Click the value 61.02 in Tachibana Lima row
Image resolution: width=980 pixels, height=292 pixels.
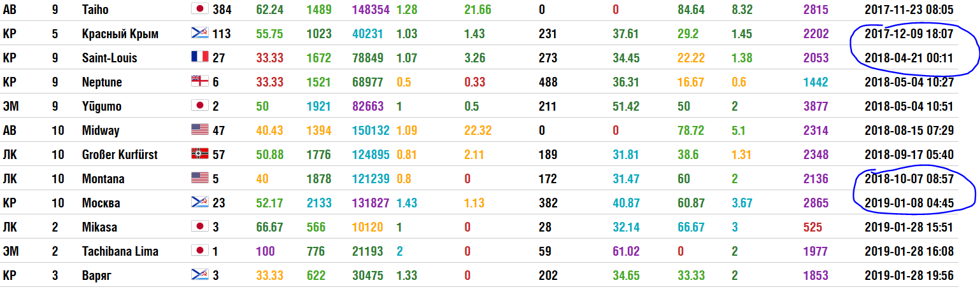626,251
